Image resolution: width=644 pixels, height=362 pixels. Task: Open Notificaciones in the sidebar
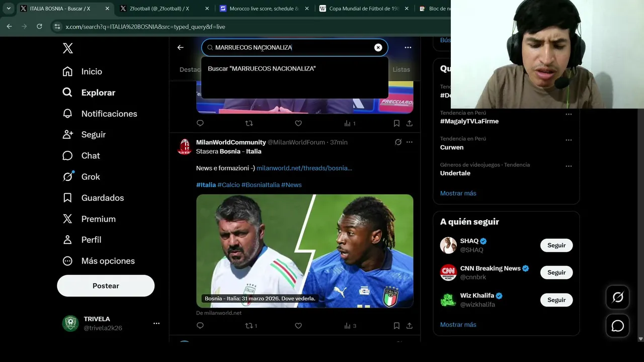[100, 114]
